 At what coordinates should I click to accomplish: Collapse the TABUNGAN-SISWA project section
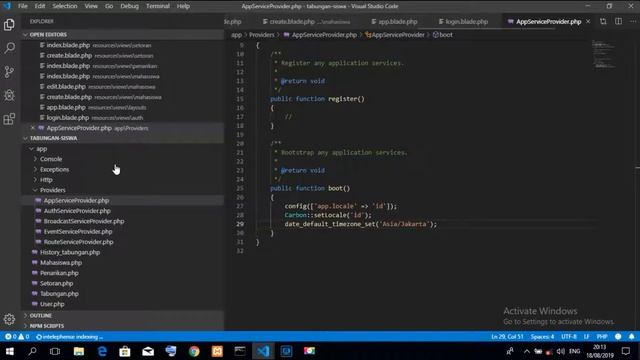[122, 138]
